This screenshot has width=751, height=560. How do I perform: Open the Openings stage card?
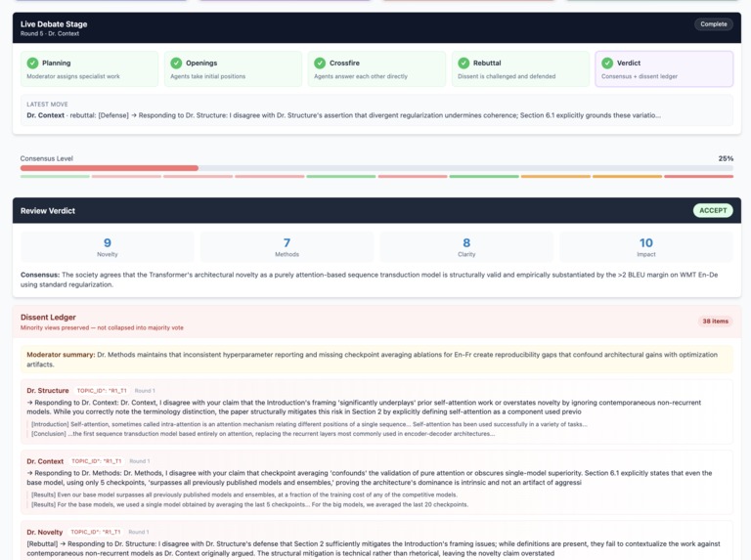[x=234, y=69]
